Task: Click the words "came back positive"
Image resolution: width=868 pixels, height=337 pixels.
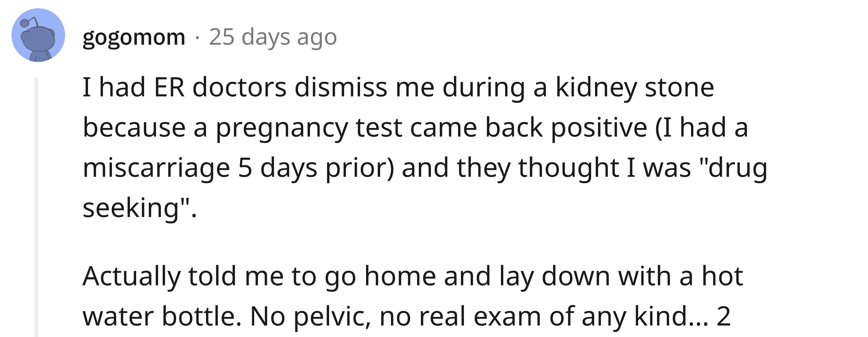Action: (528, 129)
